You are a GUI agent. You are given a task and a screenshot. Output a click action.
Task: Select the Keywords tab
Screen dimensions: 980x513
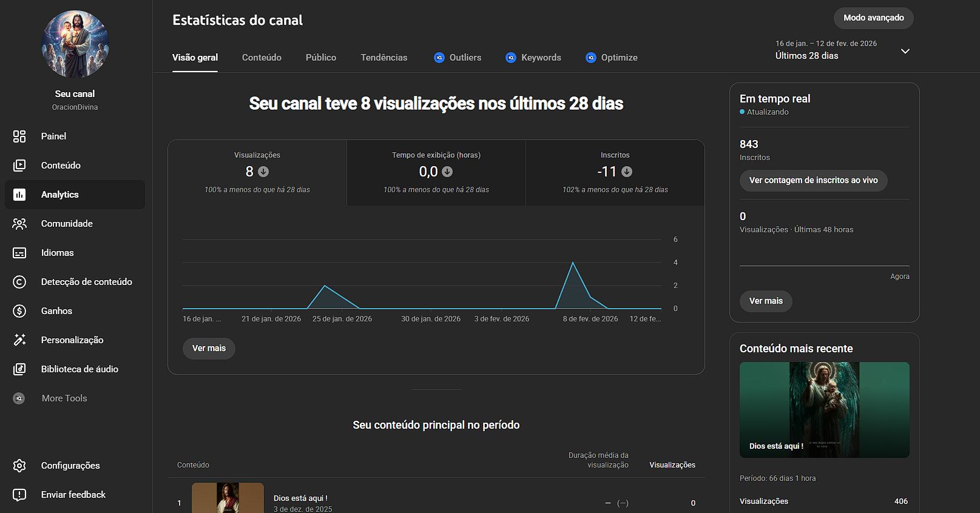point(540,58)
